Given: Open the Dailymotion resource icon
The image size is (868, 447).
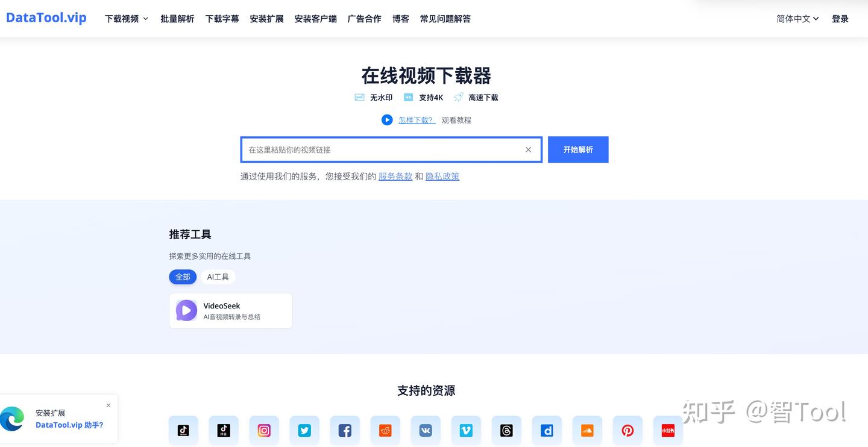Looking at the screenshot, I should [547, 430].
